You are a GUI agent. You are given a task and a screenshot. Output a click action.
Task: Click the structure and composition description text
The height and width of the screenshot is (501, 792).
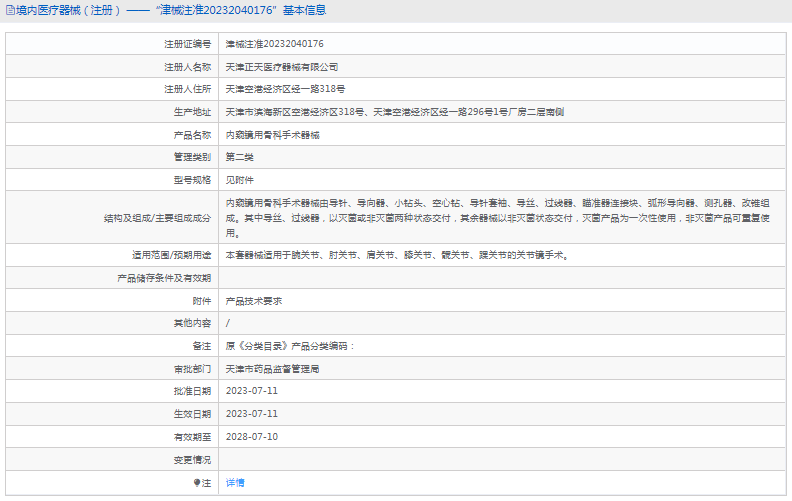498,218
